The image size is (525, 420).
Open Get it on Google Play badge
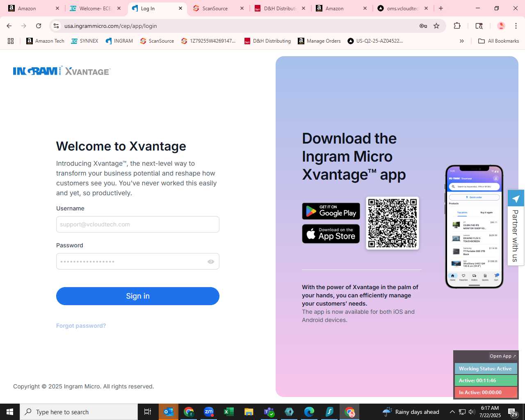(331, 211)
